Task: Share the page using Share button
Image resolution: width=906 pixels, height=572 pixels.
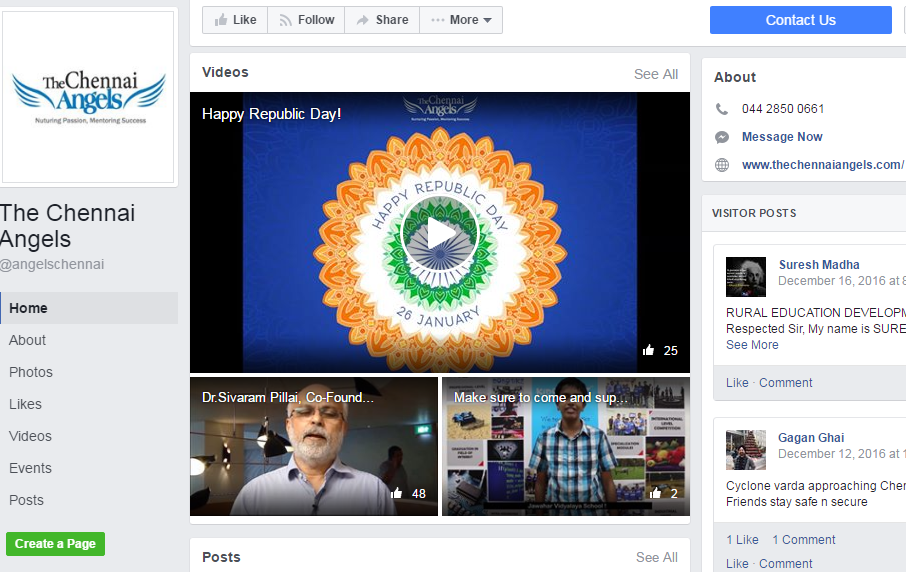Action: coord(382,20)
